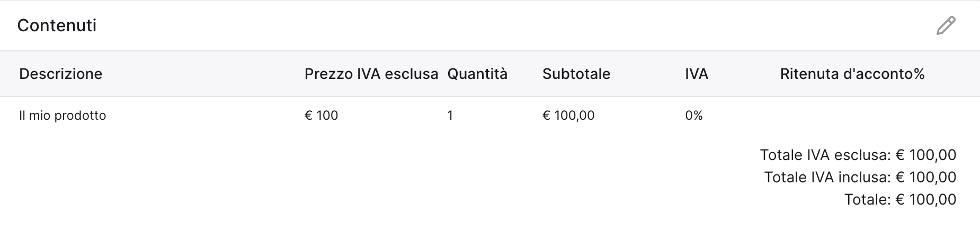Click the pencil edit icon for Contenuti
The width and height of the screenshot is (980, 247).
pyautogui.click(x=946, y=26)
